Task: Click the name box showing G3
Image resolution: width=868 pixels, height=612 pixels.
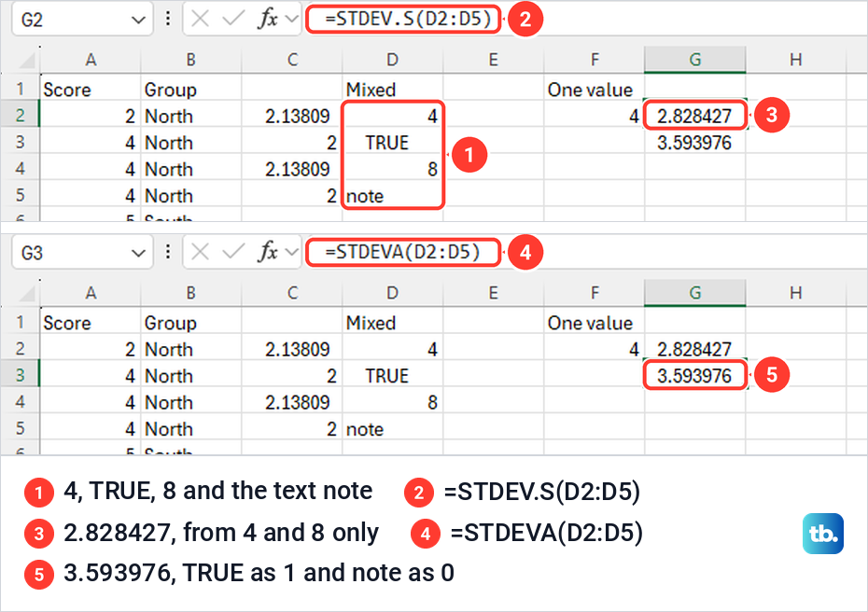Action: point(82,253)
